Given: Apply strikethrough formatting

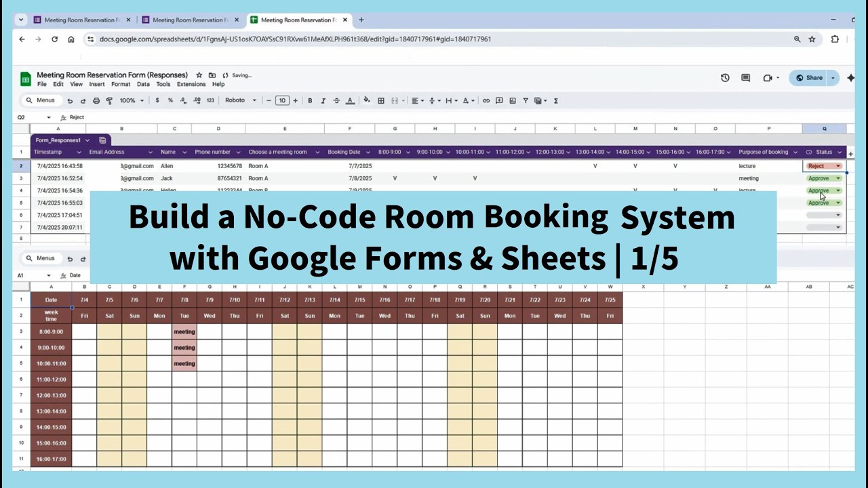Looking at the screenshot, I should [x=336, y=100].
